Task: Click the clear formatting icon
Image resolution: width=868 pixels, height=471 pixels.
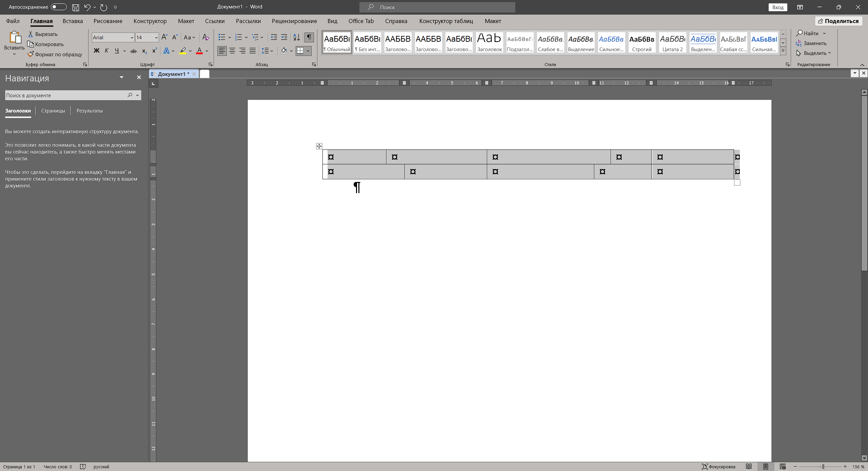Action: coord(205,37)
